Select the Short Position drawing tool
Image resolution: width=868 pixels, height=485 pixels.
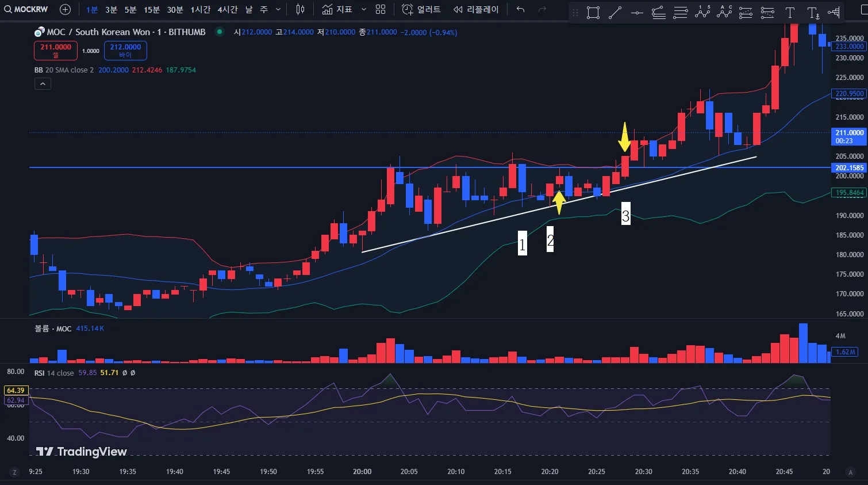pyautogui.click(x=767, y=13)
